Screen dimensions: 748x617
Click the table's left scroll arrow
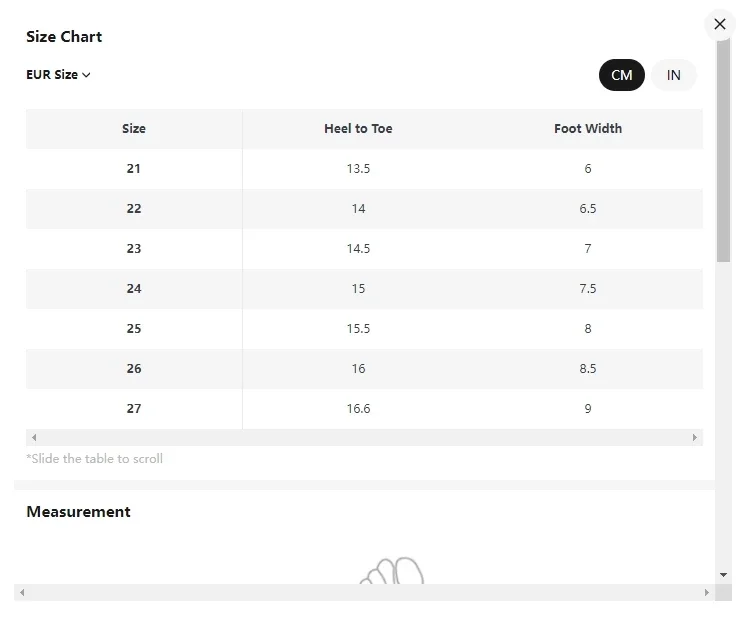[34, 437]
